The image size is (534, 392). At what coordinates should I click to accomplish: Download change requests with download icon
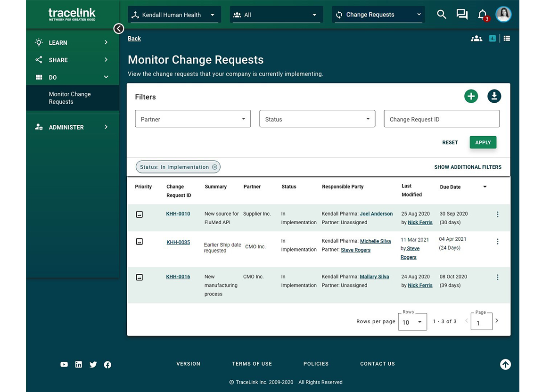(x=494, y=97)
